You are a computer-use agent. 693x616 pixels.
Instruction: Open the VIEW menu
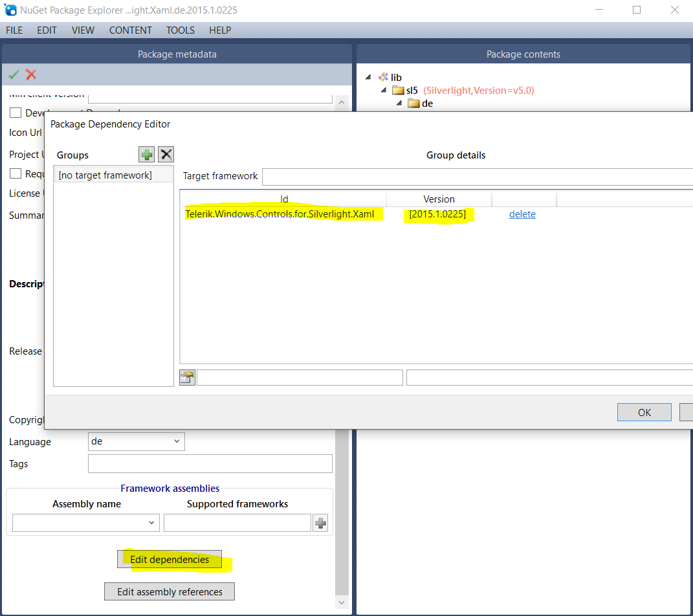(x=83, y=30)
